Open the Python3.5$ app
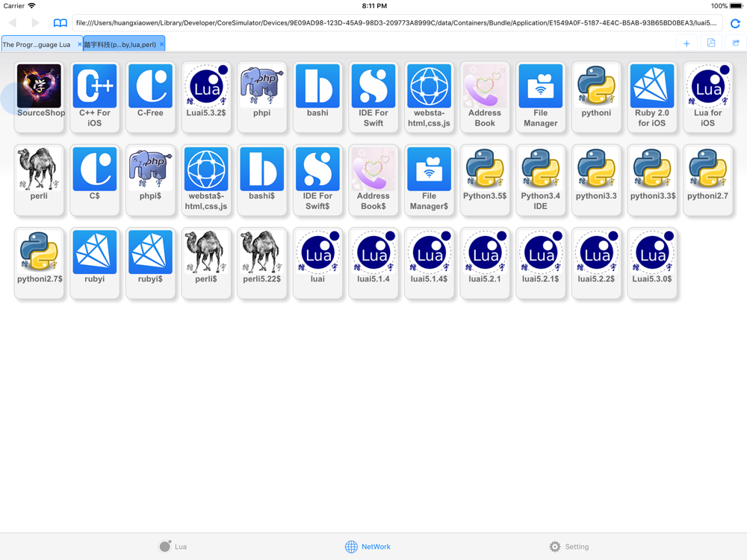The image size is (747, 560). point(485,180)
